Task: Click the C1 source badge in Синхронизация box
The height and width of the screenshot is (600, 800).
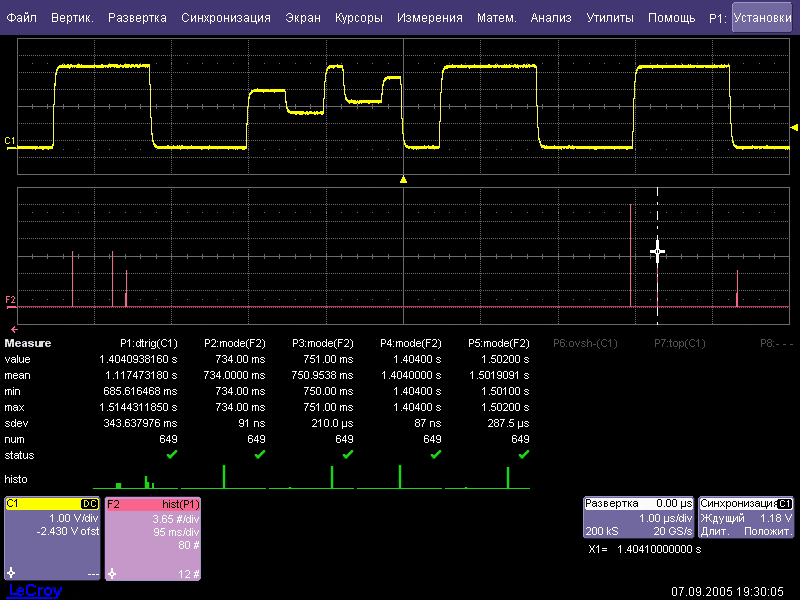Action: [784, 504]
